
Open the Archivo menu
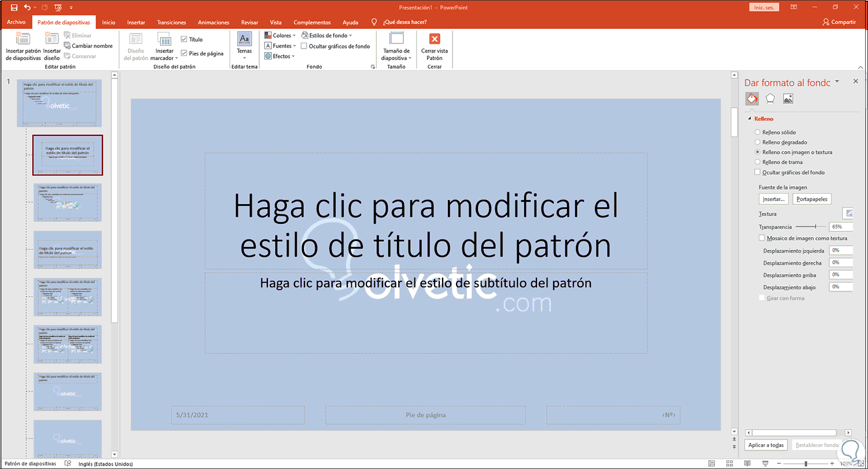(16, 23)
